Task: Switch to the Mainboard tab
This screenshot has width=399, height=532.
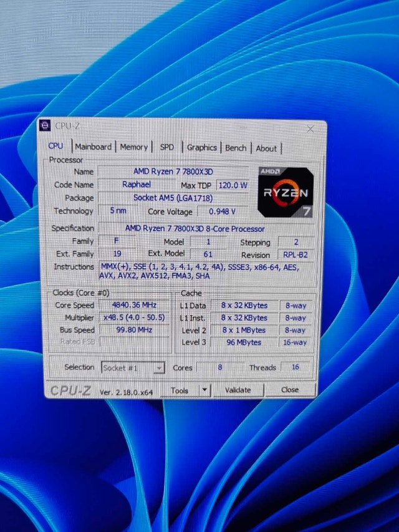Action: 94,147
